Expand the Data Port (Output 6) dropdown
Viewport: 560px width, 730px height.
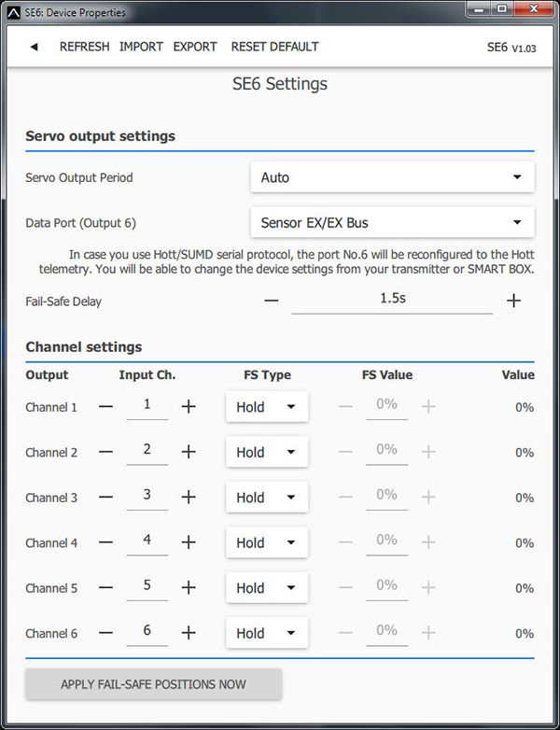click(392, 222)
